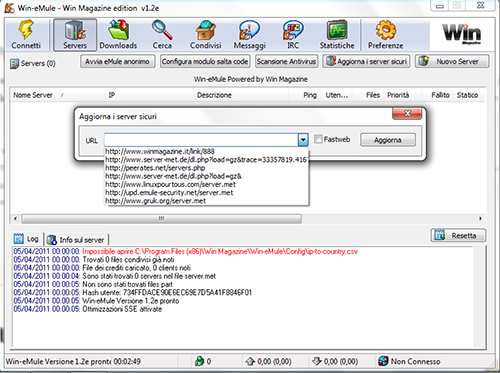Image resolution: width=500 pixels, height=373 pixels.
Task: Open the Condivisi shared files section
Action: click(205, 35)
